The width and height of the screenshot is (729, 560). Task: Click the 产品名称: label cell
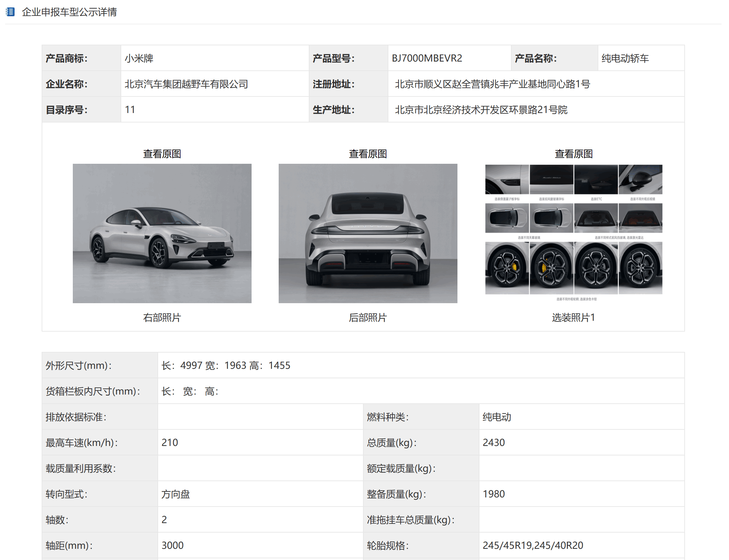(554, 58)
